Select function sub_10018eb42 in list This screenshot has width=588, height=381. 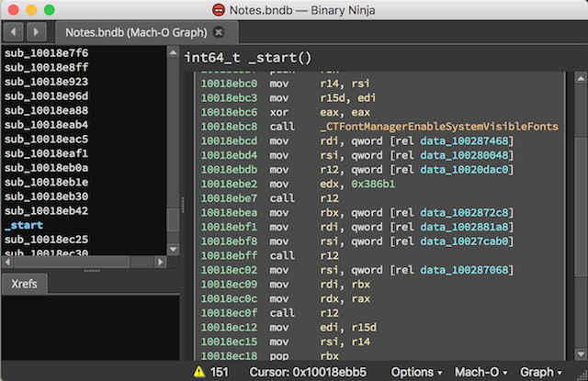point(47,211)
